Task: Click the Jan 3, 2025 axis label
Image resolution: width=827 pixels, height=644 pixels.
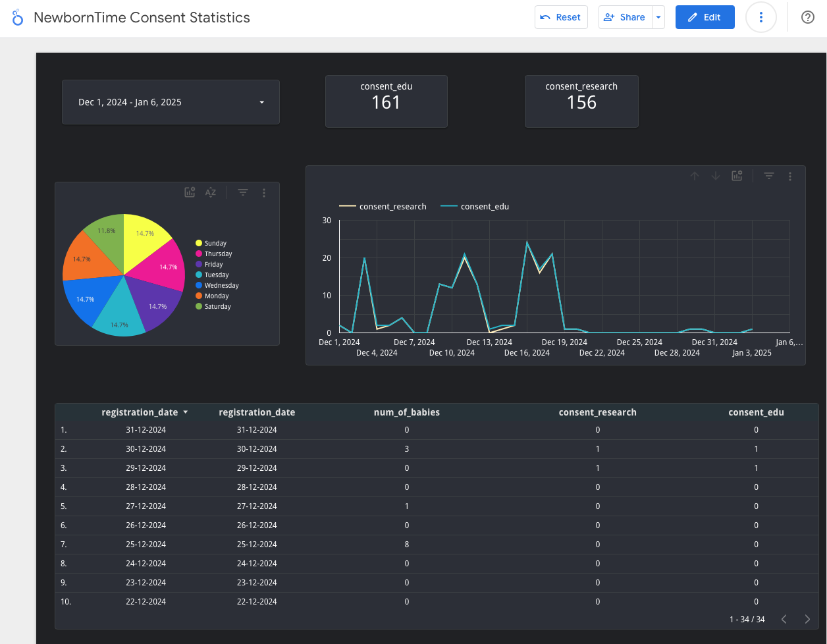Action: click(x=752, y=353)
